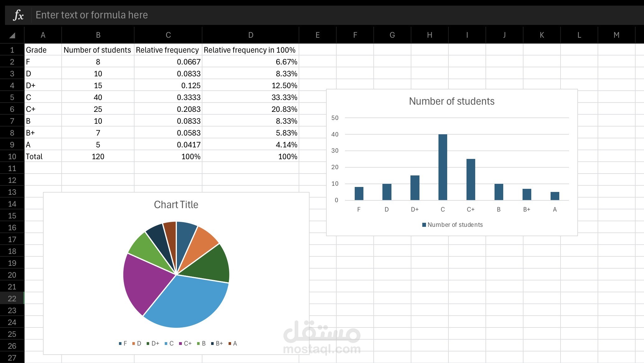
Task: Click the cell with value 4.14%
Action: [x=251, y=145]
